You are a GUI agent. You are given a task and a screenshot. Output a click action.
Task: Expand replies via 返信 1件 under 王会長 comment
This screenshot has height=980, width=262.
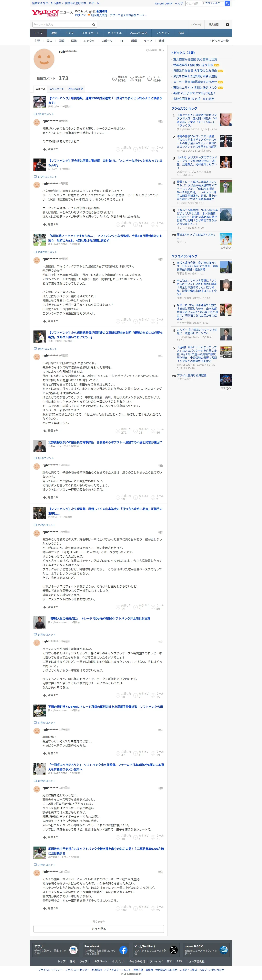pos(50,225)
